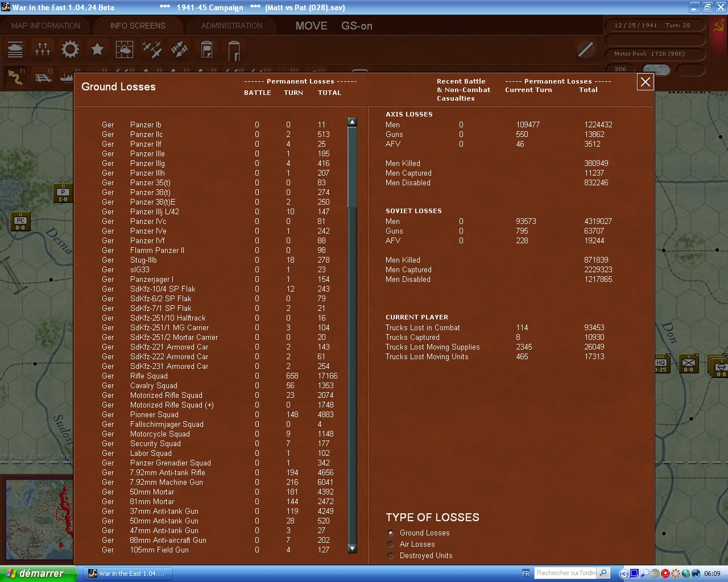Screen dimensions: 728x582
Task: Close the Ground Losses window
Action: (646, 82)
